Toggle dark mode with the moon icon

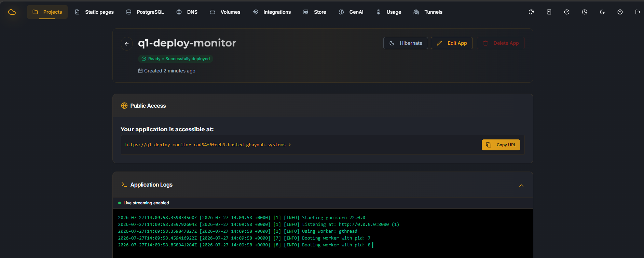[x=602, y=12]
